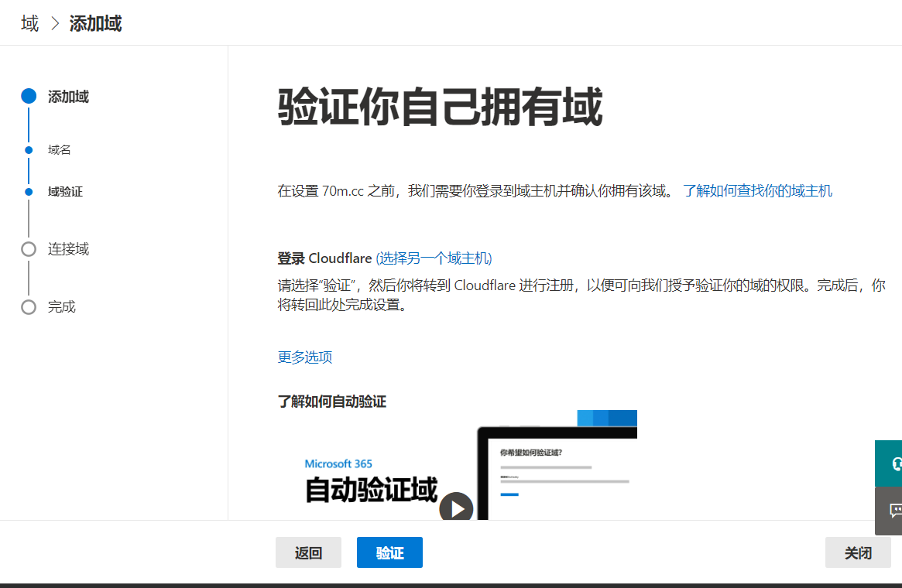This screenshot has height=588, width=902.
Task: Click the blue 验证 button
Action: click(x=389, y=552)
